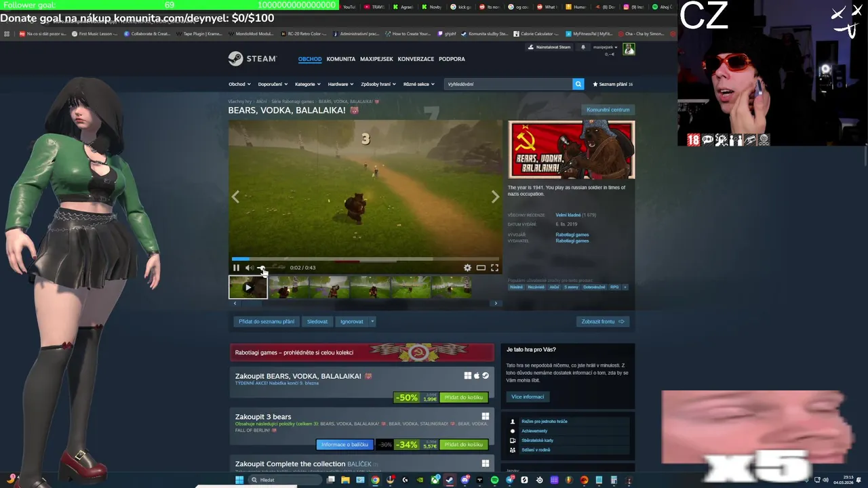Open the Achievementy feature link
868x488 pixels.
[534, 431]
